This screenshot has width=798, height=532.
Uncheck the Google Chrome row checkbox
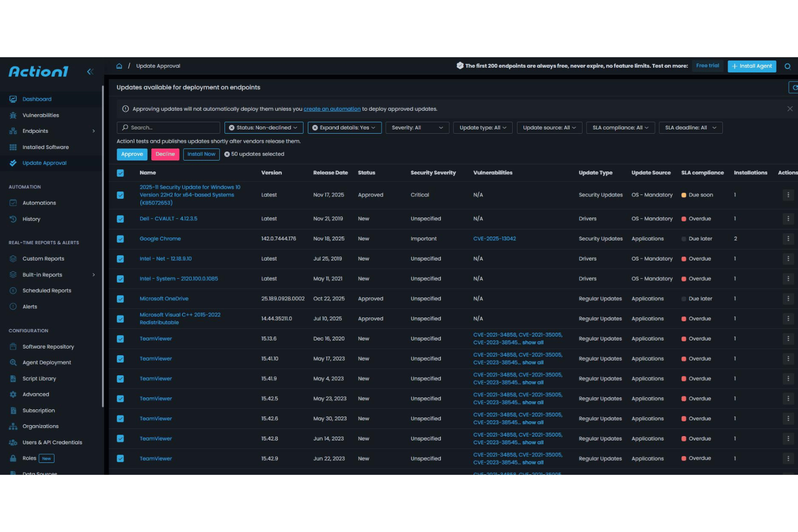(x=120, y=239)
